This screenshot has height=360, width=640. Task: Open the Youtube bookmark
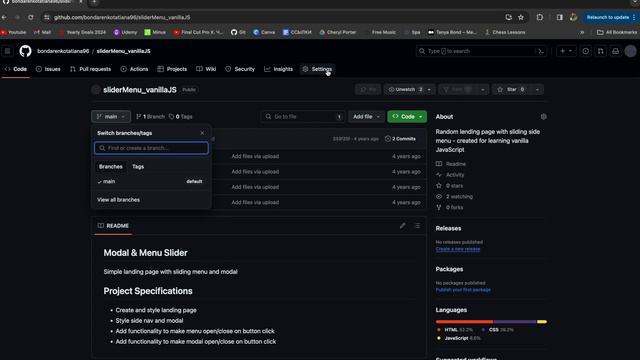(x=13, y=32)
